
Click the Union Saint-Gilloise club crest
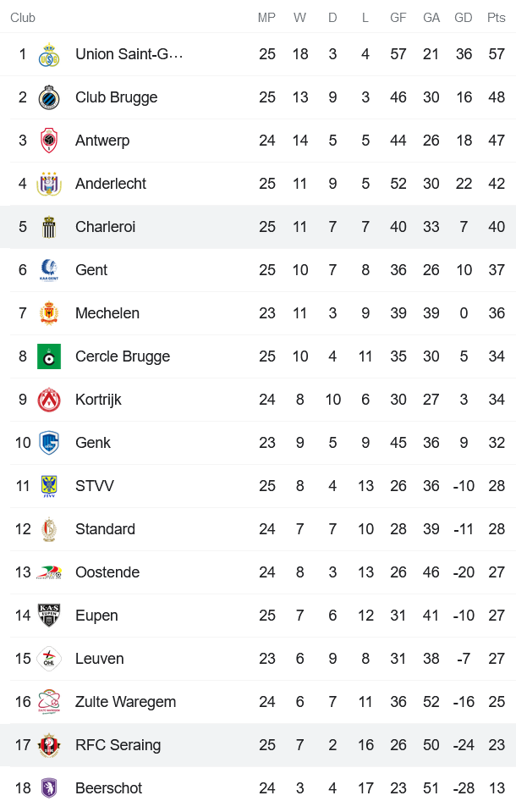[49, 53]
